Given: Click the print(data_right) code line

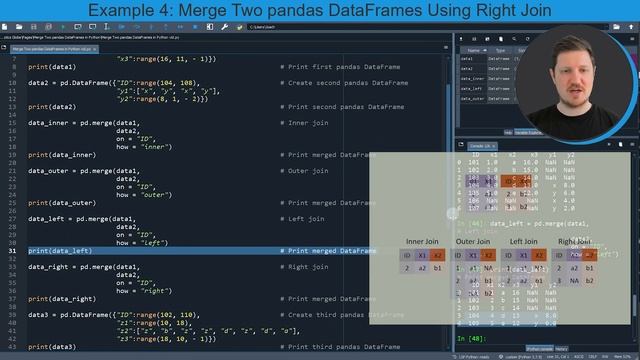Looking at the screenshot, I should [x=62, y=299].
